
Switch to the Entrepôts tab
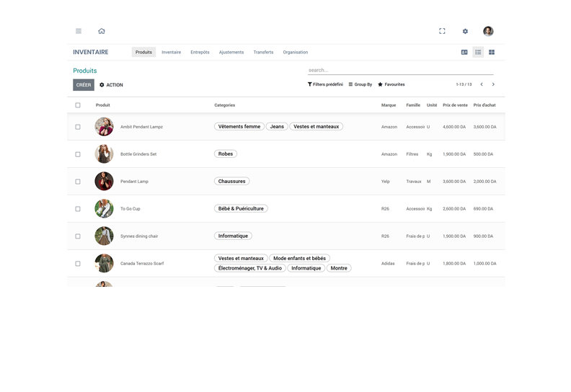200,52
